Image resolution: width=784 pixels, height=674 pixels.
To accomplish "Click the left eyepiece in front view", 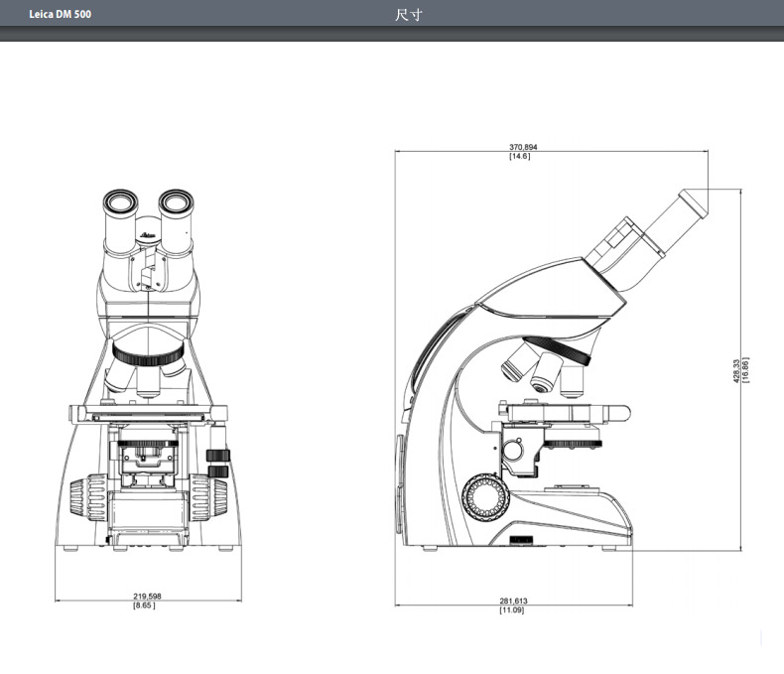I will 119,205.
